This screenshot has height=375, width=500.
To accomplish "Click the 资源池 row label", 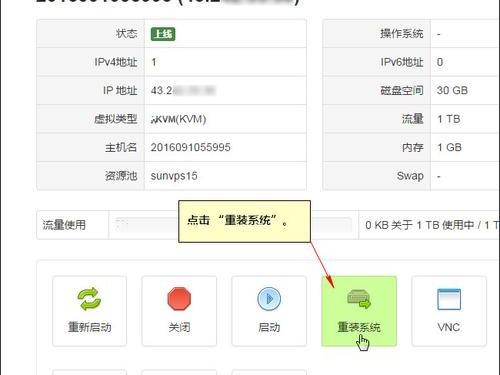I will pos(121,176).
